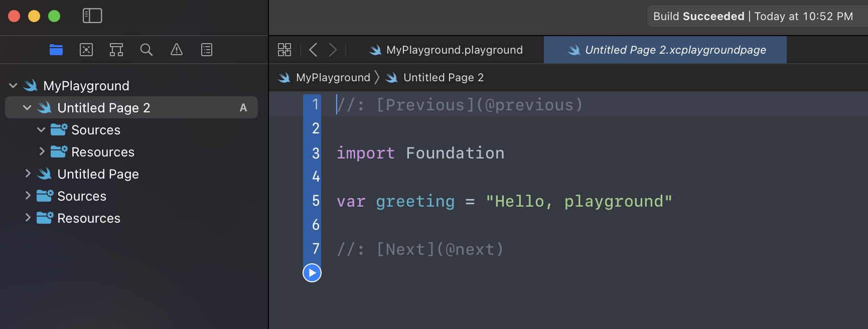Show the Symbol navigator
The height and width of the screenshot is (329, 868).
(x=116, y=50)
